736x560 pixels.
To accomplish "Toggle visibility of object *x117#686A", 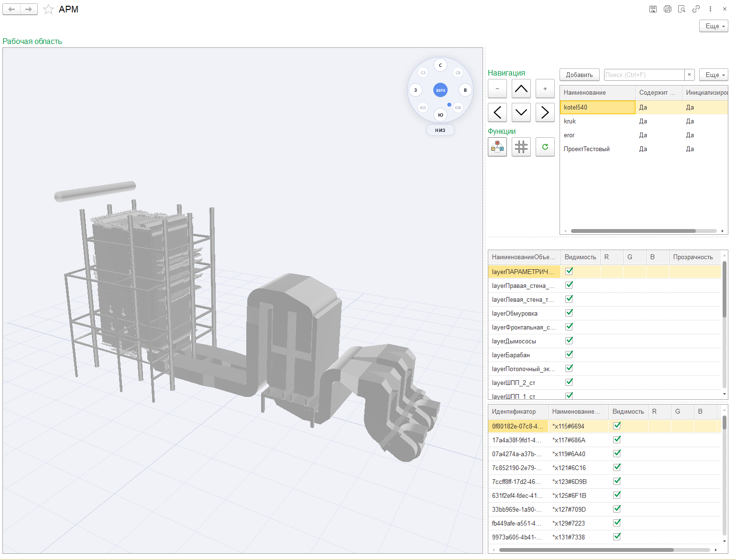I will [617, 439].
